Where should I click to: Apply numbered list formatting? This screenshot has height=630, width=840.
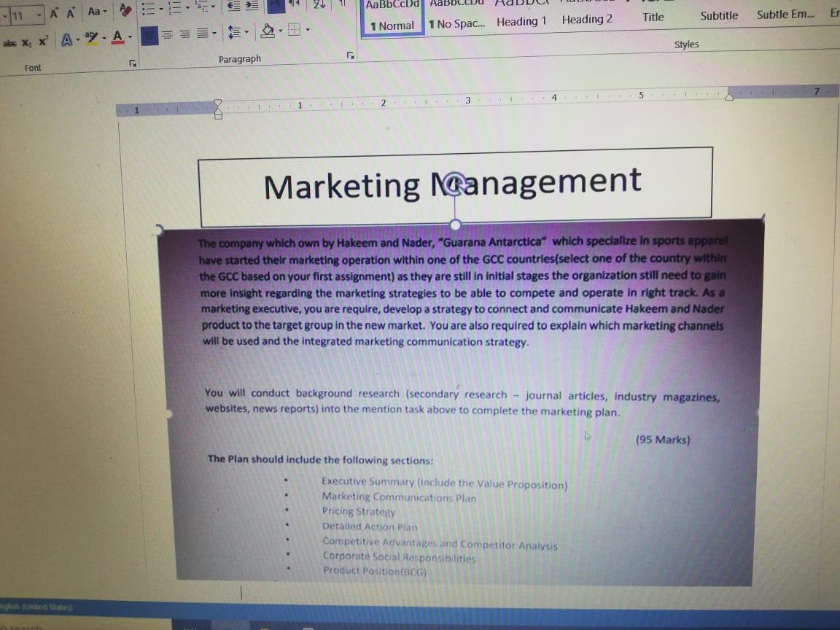coord(174,8)
